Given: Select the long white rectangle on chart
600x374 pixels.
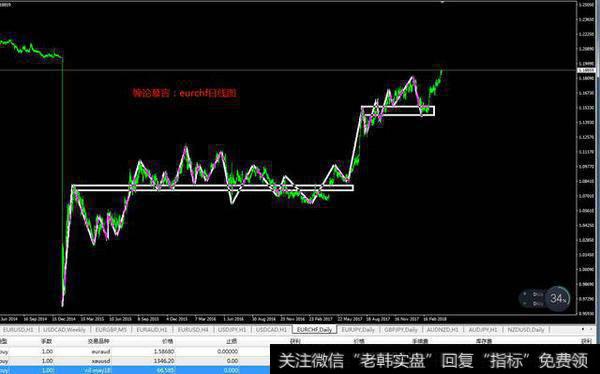Looking at the screenshot, I should coord(212,188).
